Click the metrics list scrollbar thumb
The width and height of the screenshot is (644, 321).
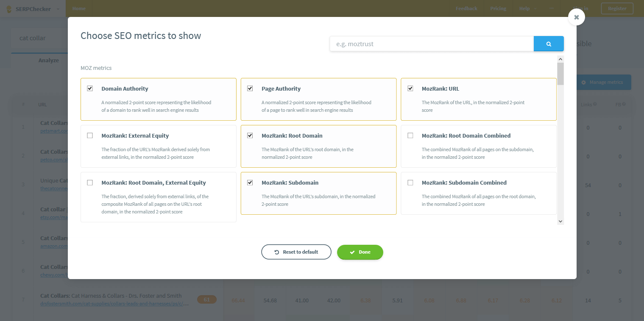[560, 74]
